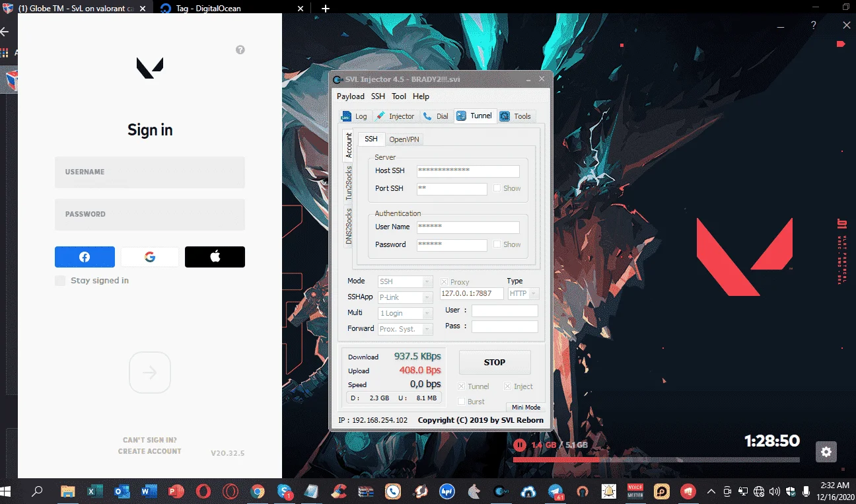Open the Forward dropdown showing Prox. Syst.
This screenshot has width=856, height=504.
405,328
